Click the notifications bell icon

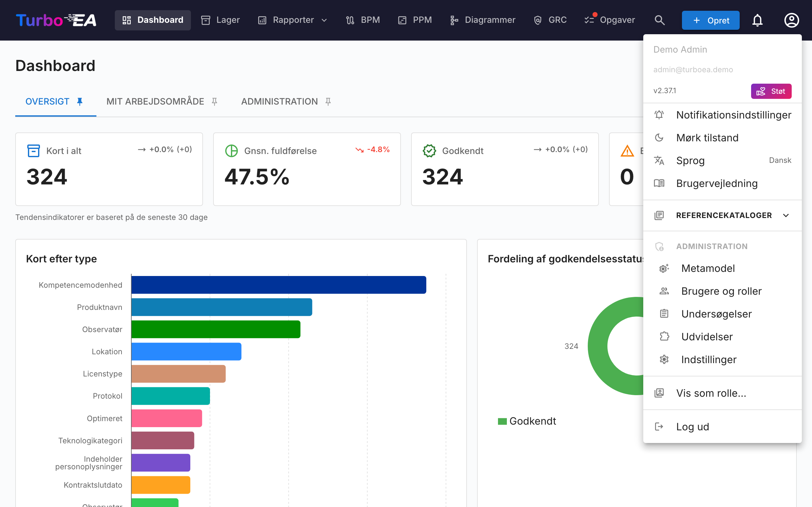pos(757,20)
